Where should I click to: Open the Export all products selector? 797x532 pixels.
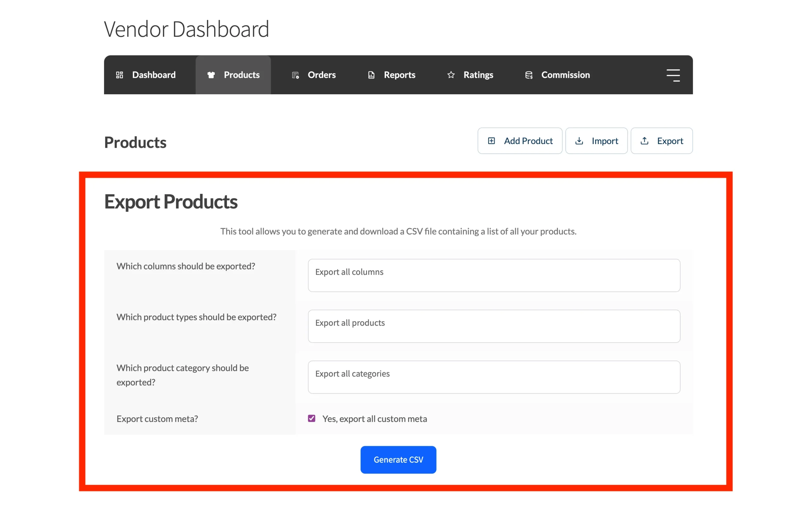(494, 326)
